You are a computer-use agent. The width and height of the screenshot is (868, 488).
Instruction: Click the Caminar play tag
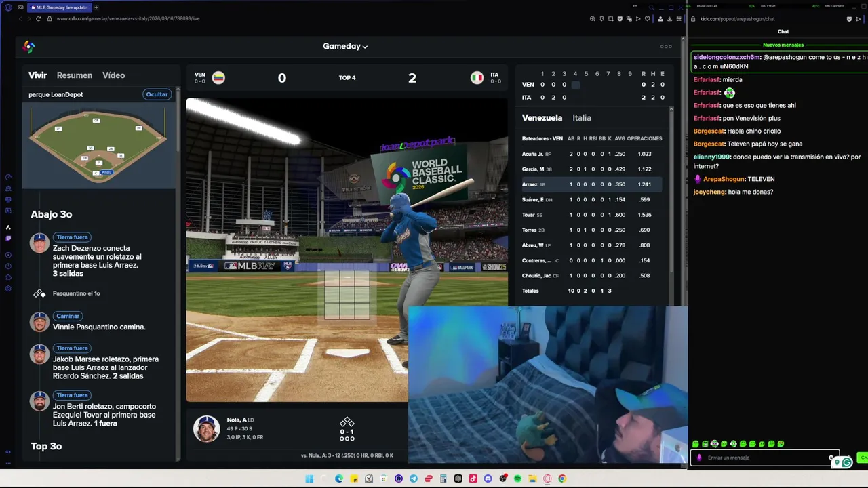click(68, 316)
